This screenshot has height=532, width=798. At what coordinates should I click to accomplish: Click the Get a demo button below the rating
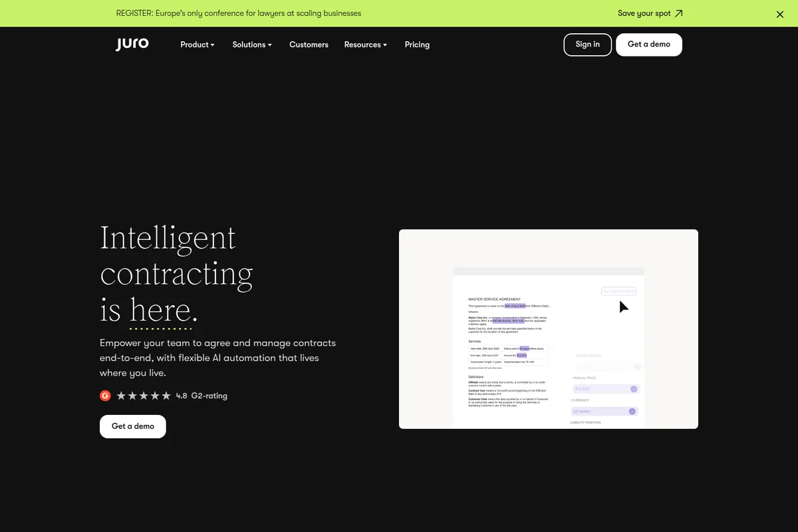(132, 426)
